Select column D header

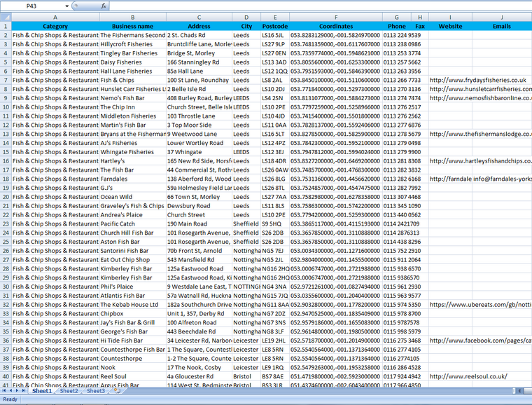coord(246,18)
